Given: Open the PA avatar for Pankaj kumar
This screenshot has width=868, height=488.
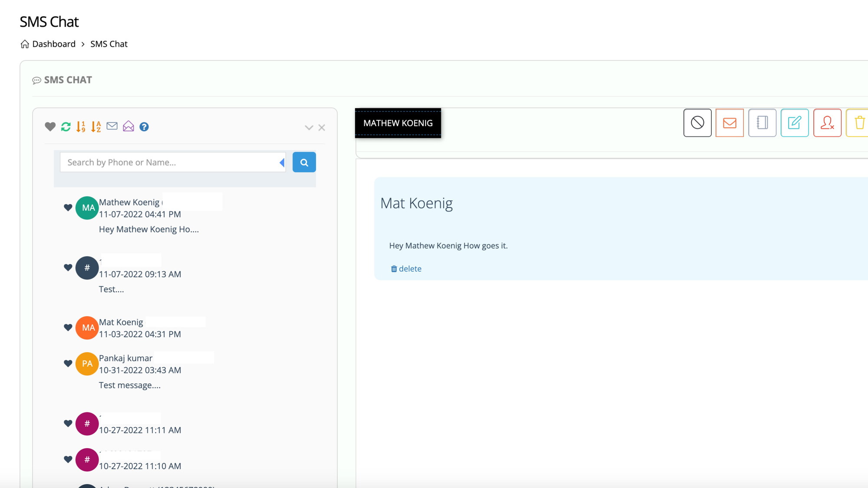Looking at the screenshot, I should [x=87, y=364].
